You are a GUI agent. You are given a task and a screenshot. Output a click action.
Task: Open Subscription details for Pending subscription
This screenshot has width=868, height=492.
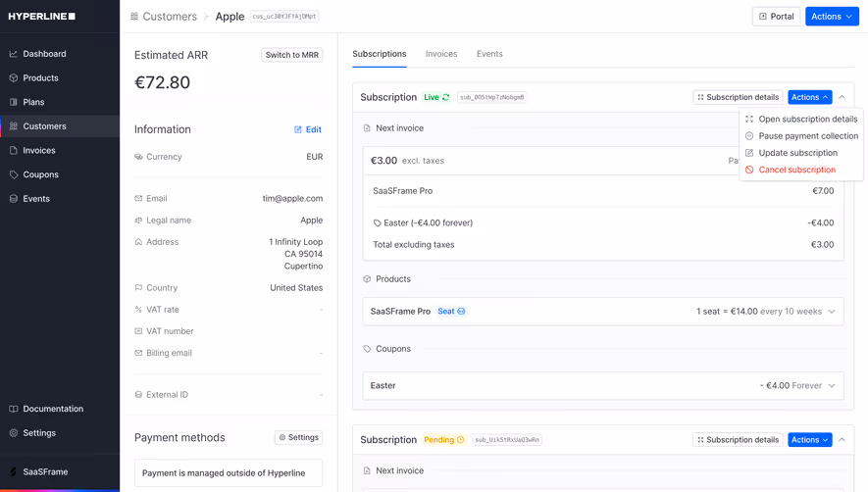pyautogui.click(x=738, y=439)
